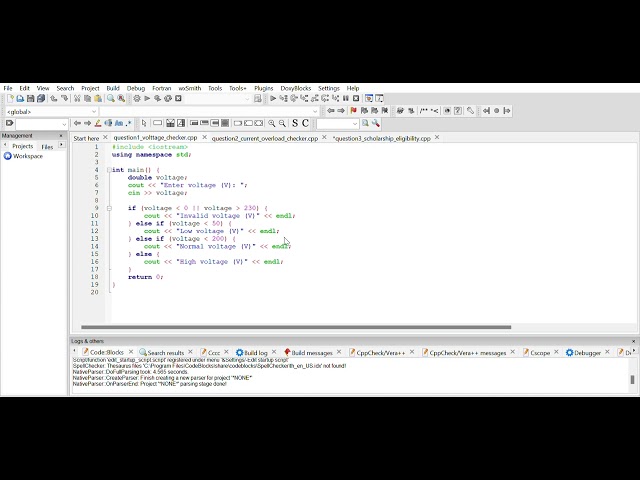Click the green Run icon
640x480 pixels.
click(147, 98)
